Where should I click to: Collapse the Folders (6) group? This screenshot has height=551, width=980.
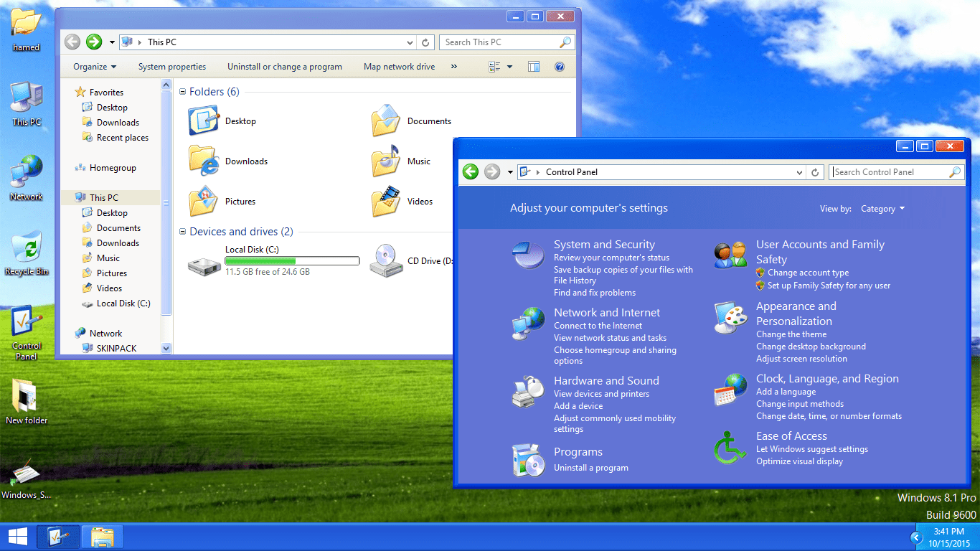183,92
